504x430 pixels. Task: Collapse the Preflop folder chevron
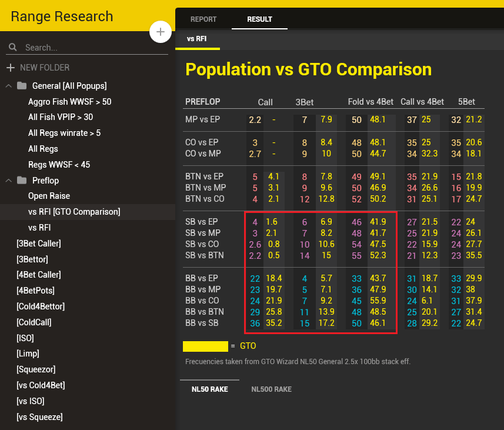[x=9, y=181]
